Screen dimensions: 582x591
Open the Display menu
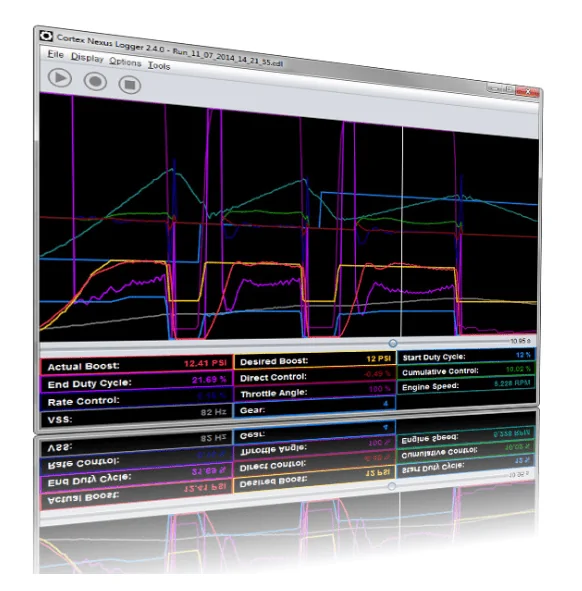click(87, 58)
